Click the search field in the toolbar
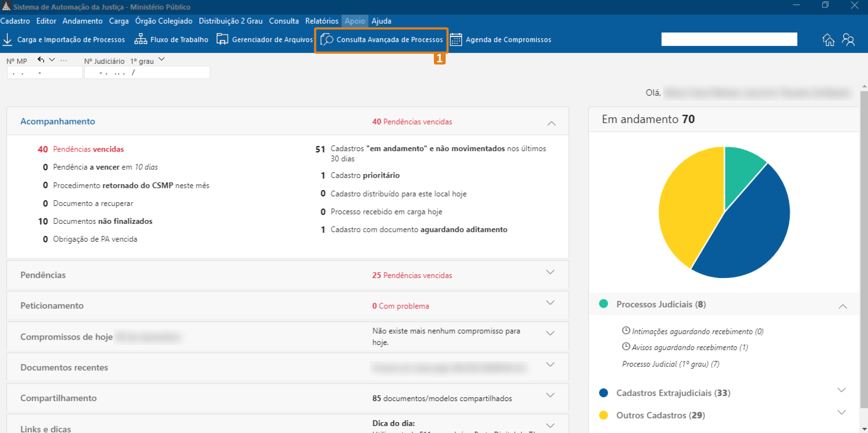 click(729, 39)
